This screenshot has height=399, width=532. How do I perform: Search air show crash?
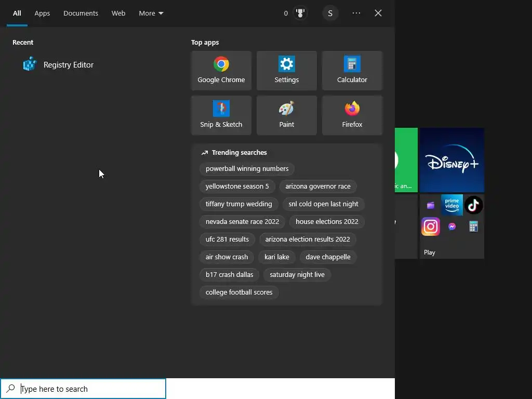(x=227, y=257)
